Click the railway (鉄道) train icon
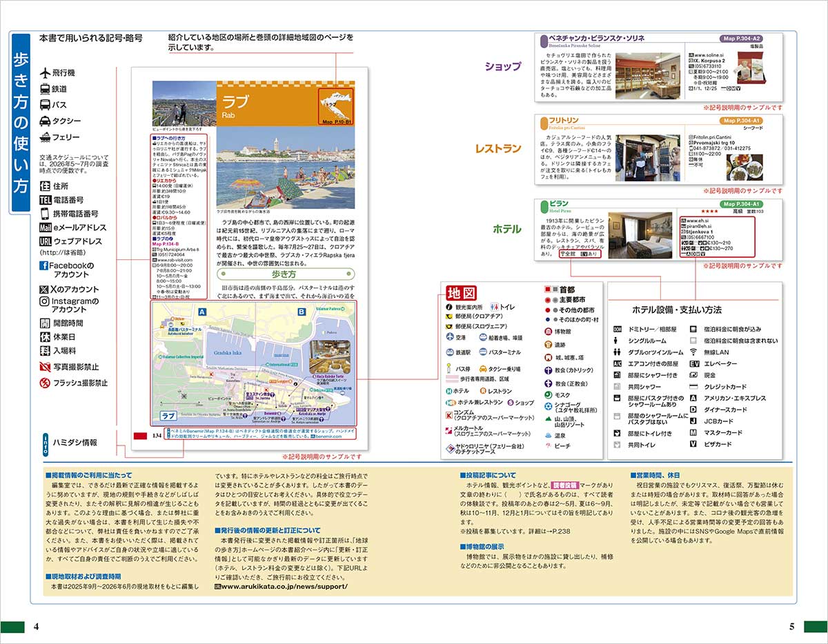The width and height of the screenshot is (828, 644). click(x=46, y=89)
